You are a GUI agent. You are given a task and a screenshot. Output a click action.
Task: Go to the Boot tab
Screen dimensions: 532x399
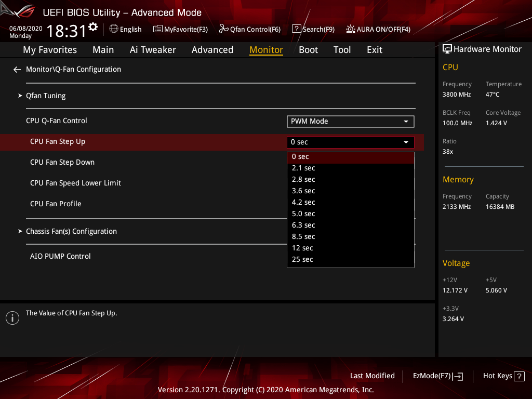[x=309, y=50]
